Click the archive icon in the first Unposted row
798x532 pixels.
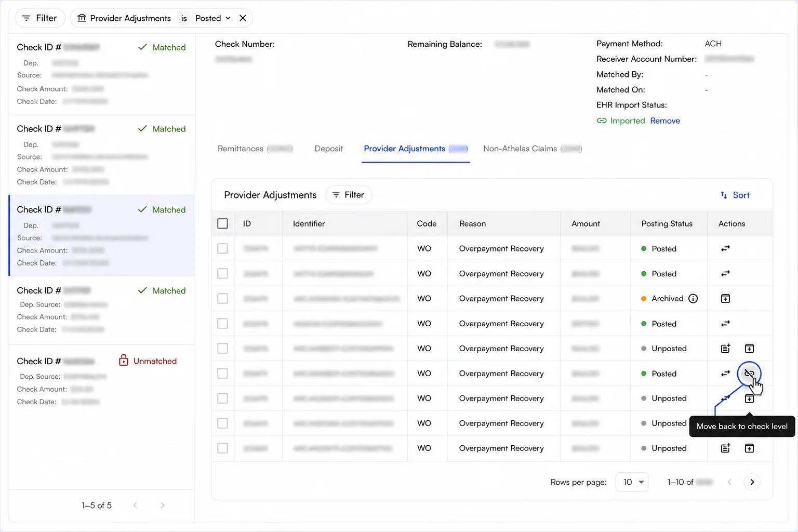point(749,349)
